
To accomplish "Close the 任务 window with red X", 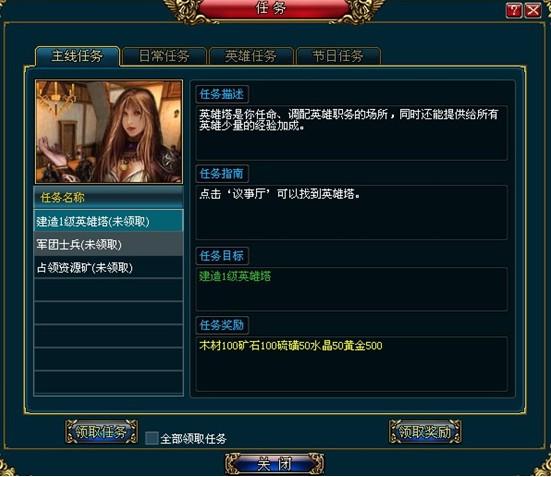I will point(533,11).
